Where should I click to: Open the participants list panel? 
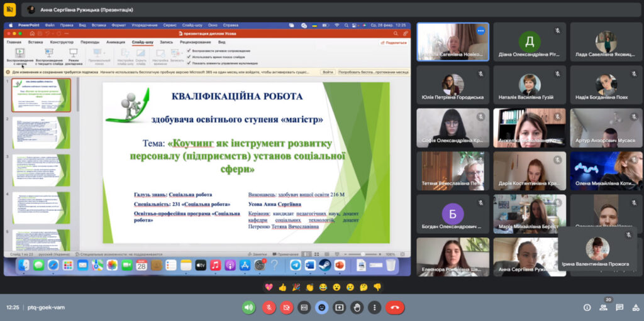(x=603, y=308)
